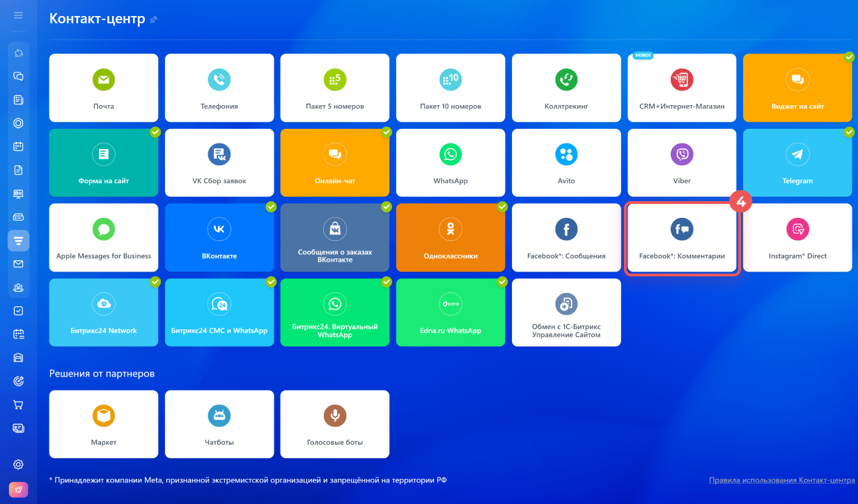Open the hexagon sidebar icon
This screenshot has width=858, height=504.
(x=19, y=123)
